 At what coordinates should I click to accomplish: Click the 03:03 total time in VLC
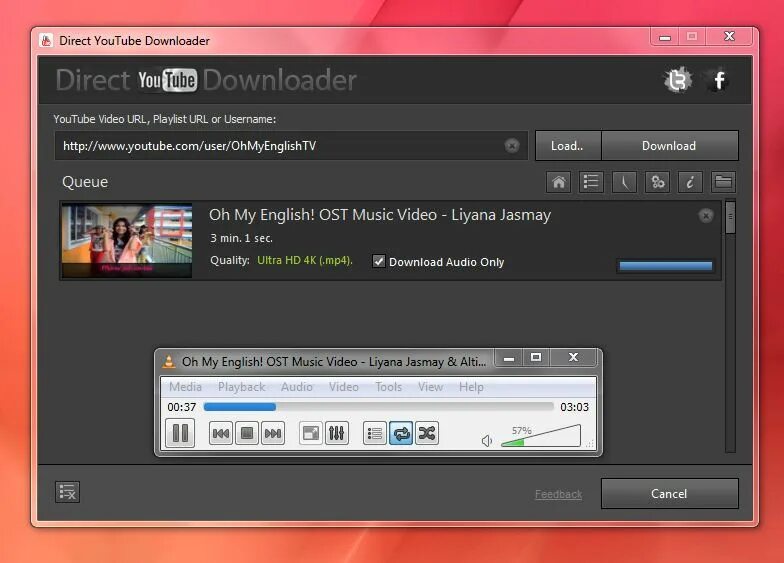574,407
